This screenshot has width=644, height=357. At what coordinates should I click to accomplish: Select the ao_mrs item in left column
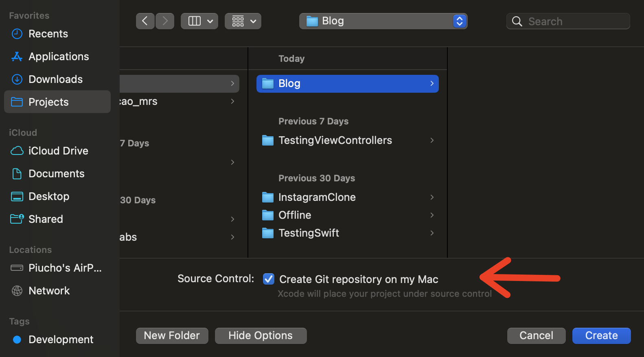point(179,101)
